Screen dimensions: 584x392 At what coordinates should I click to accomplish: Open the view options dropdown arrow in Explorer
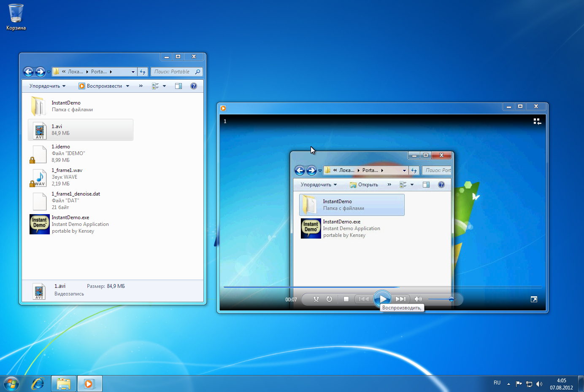pyautogui.click(x=164, y=86)
